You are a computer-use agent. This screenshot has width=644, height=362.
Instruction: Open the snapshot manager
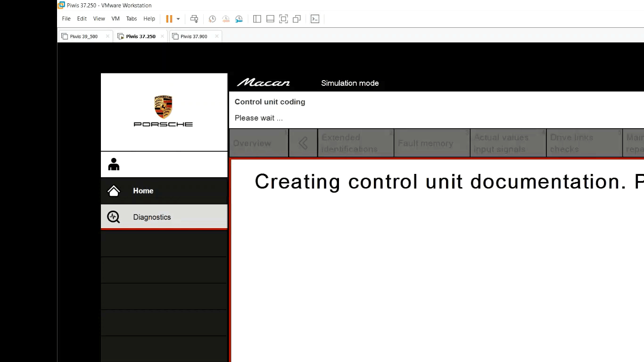click(x=239, y=19)
